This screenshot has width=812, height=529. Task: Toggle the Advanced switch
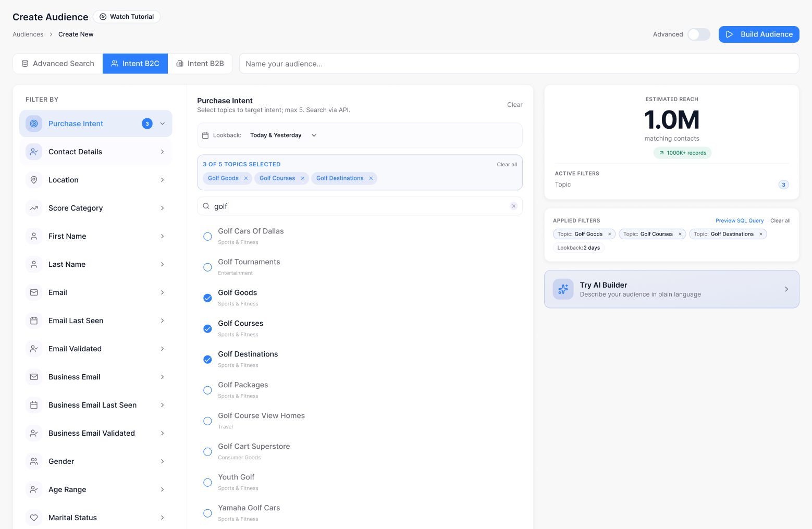698,34
